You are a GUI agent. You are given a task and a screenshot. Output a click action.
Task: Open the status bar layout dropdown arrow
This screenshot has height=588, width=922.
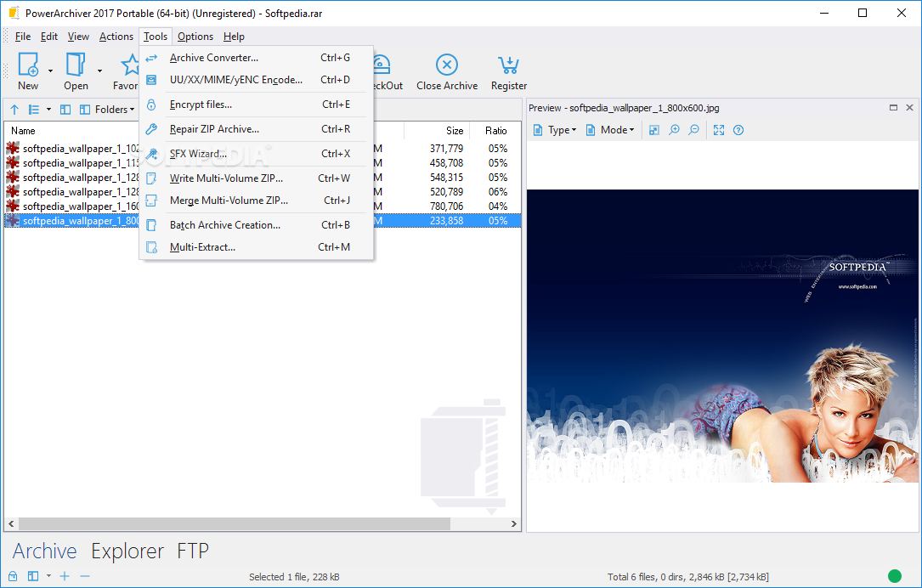[48, 576]
